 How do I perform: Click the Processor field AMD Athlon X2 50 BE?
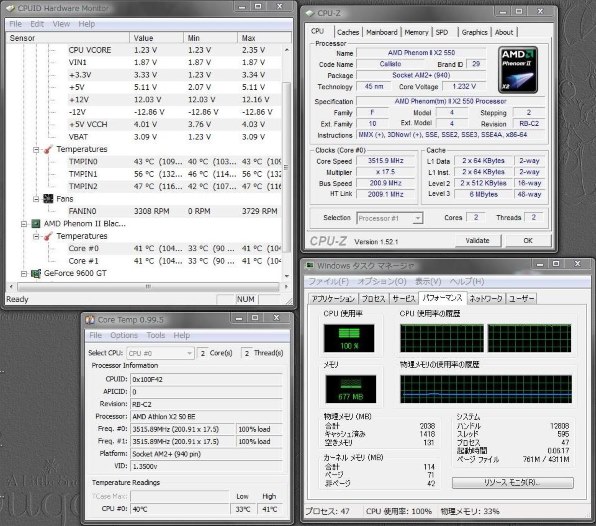click(206, 417)
